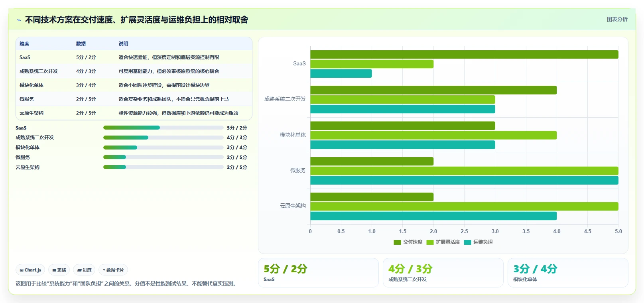The height and width of the screenshot is (303, 644).
Task: Click the 成熟系统二次开发 progress bar
Action: 163,138
